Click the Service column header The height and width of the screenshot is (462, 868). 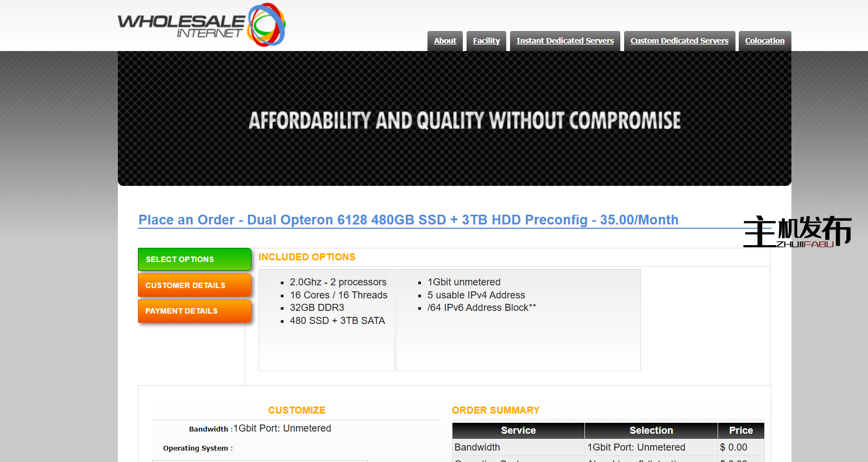(x=518, y=430)
